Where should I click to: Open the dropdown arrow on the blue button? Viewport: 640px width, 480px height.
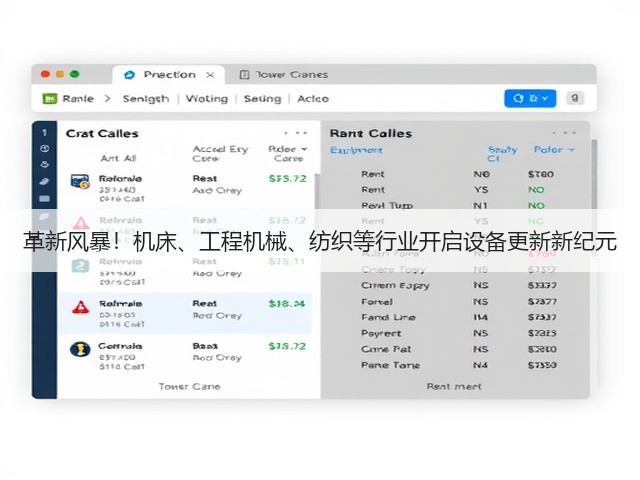[x=545, y=98]
